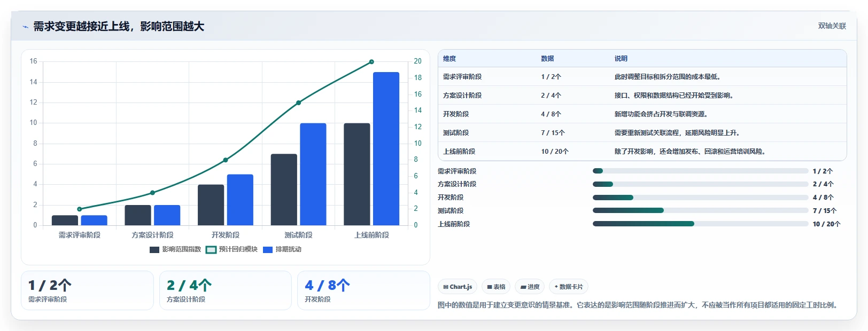This screenshot has height=331, width=868.
Task: Toggle 影响范围指数 legend swatch
Action: tap(154, 250)
